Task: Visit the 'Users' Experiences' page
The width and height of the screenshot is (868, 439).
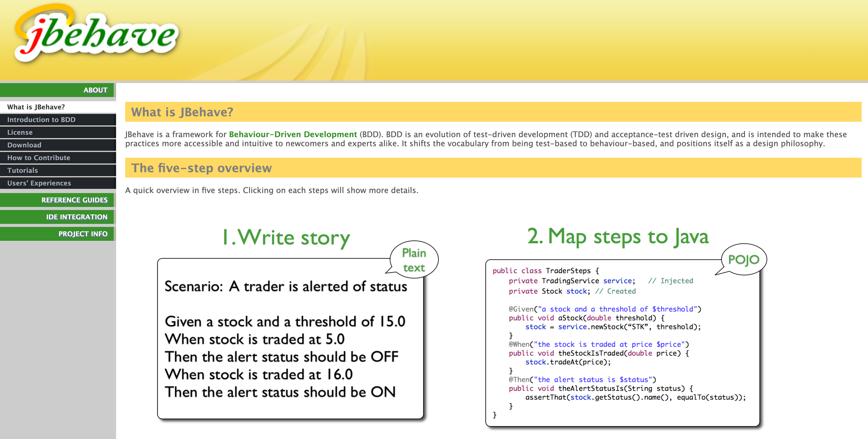Action: [39, 183]
